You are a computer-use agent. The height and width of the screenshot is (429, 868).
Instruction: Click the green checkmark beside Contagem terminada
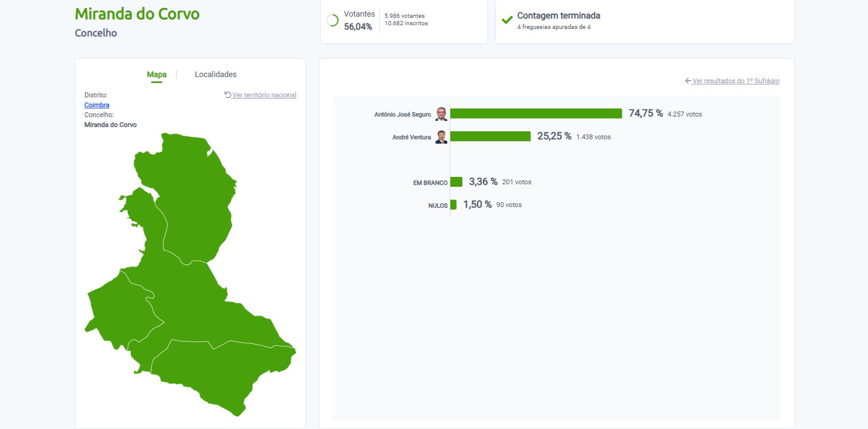coord(507,20)
